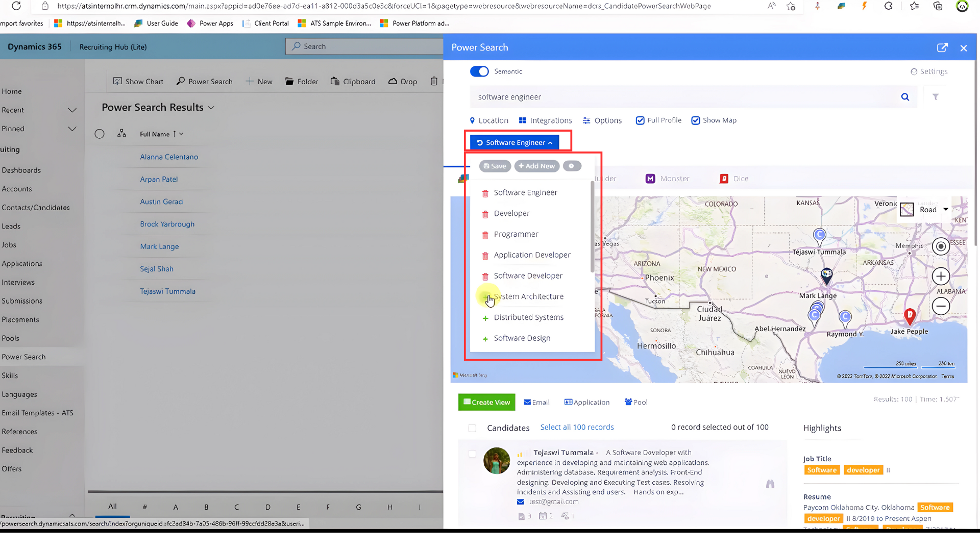Collapse the Software Engineer keyword dropdown
The width and height of the screenshot is (980, 551).
(514, 143)
